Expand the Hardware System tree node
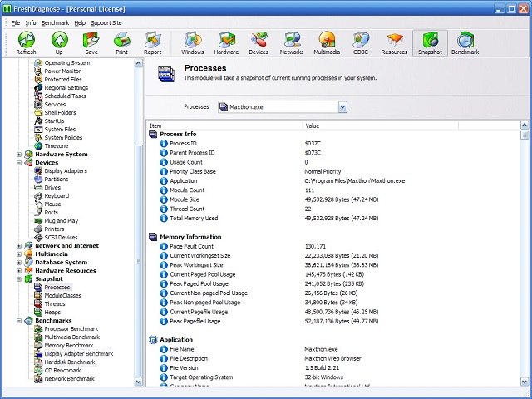The image size is (532, 399). (x=19, y=155)
